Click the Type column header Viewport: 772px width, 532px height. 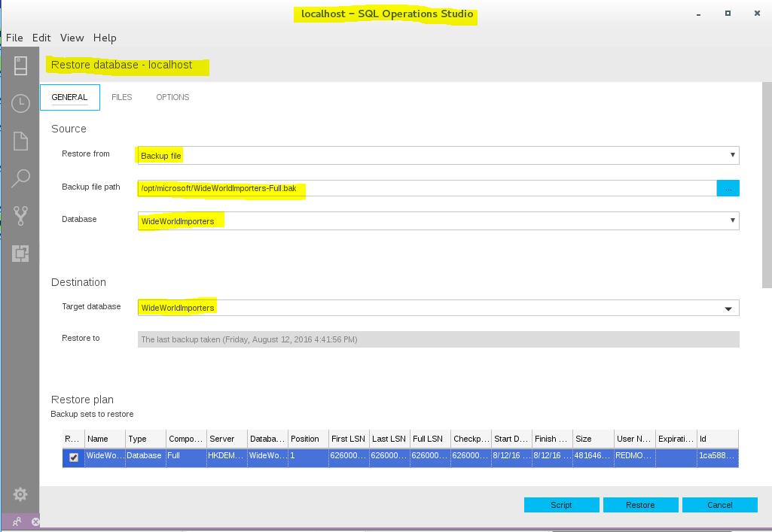(x=145, y=439)
